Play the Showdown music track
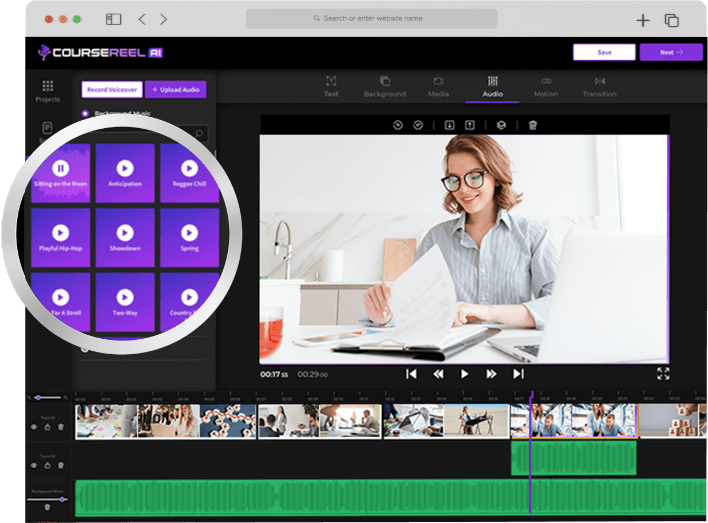This screenshot has width=708, height=523. coord(125,233)
